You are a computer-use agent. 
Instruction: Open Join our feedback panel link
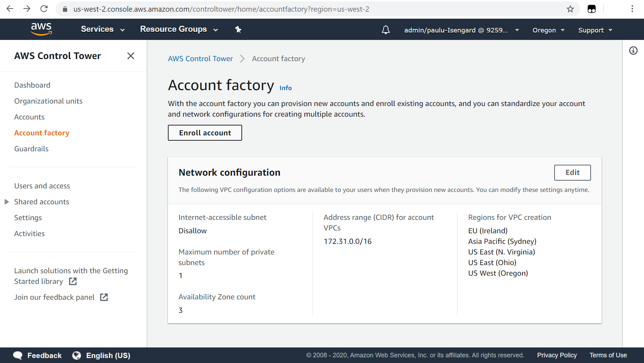coord(54,297)
